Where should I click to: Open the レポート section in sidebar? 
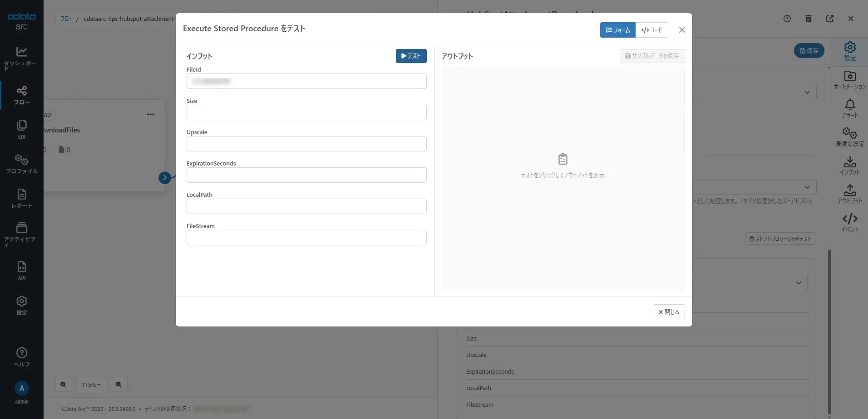tap(21, 198)
